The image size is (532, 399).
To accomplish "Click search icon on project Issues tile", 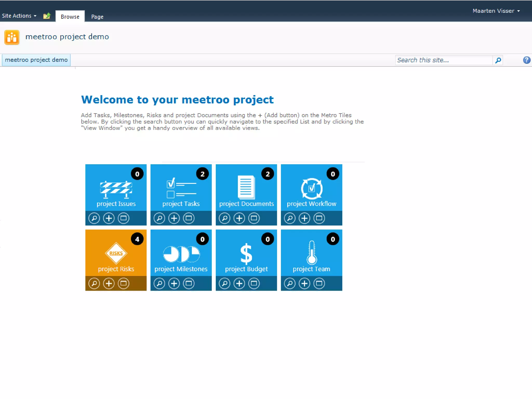I will click(x=94, y=218).
